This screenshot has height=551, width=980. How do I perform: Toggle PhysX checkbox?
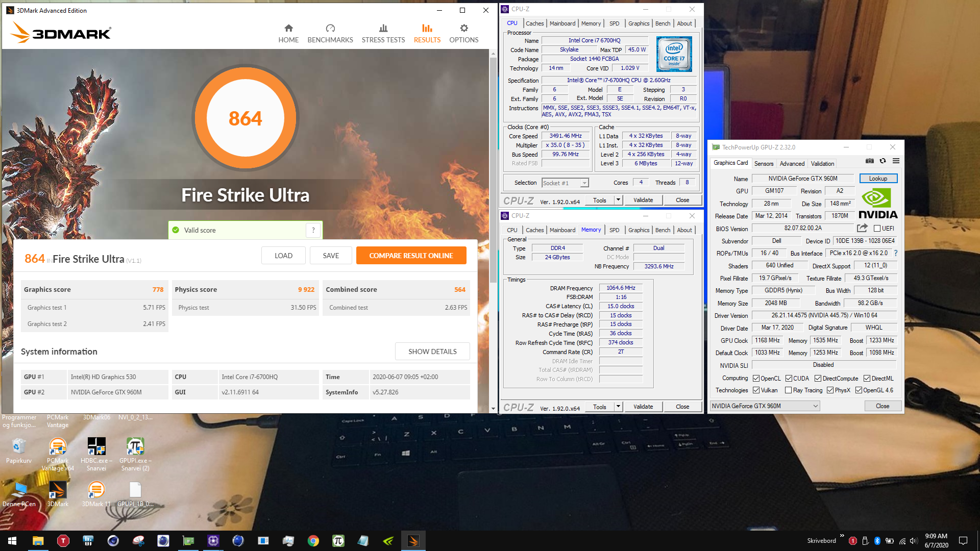[x=830, y=390]
